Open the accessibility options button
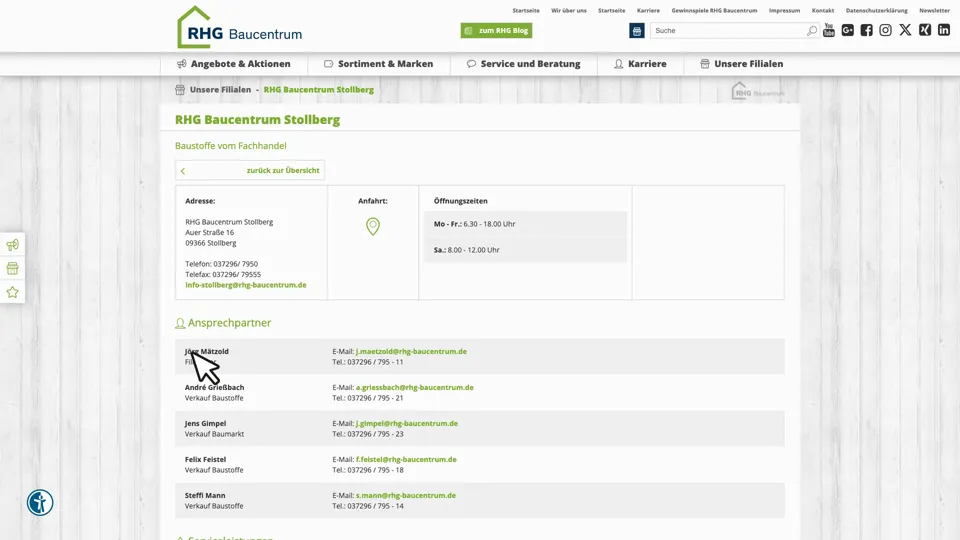The height and width of the screenshot is (540, 960). [40, 503]
